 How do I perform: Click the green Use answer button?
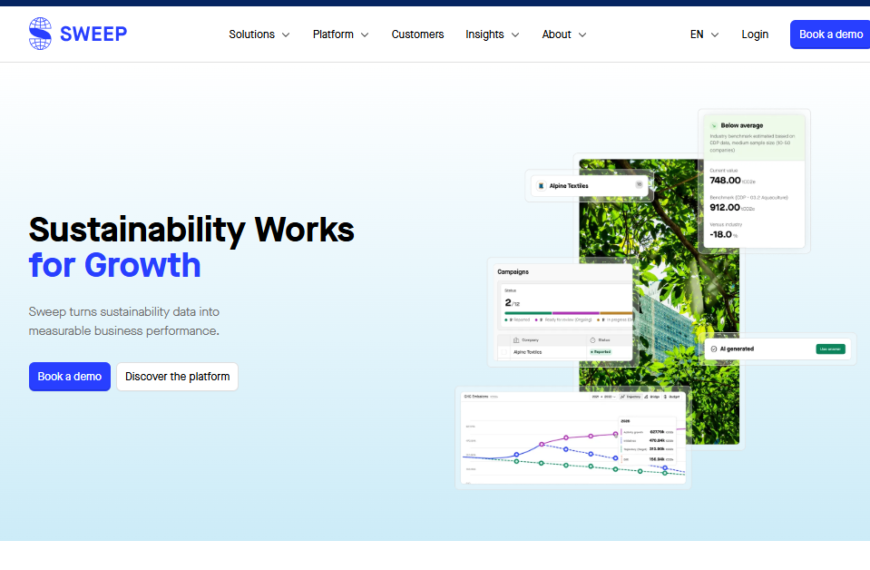click(x=831, y=349)
